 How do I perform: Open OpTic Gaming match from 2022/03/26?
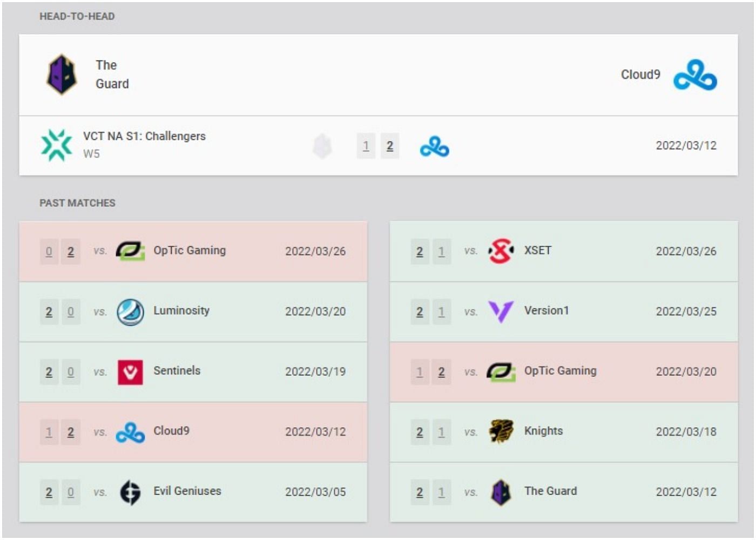[190, 251]
